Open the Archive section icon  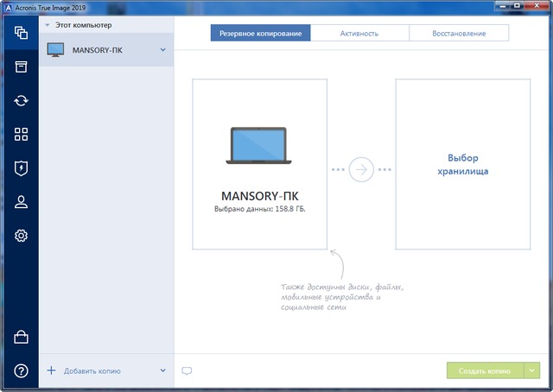click(x=21, y=66)
